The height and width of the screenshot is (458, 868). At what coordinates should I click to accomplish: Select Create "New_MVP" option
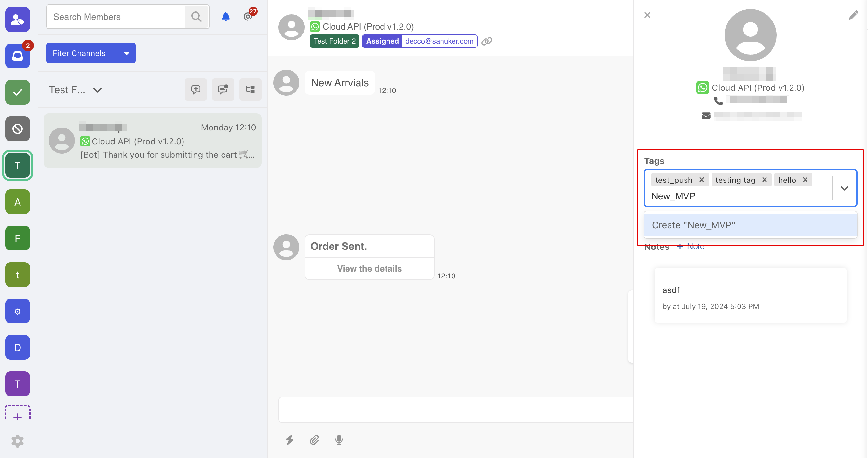(750, 225)
